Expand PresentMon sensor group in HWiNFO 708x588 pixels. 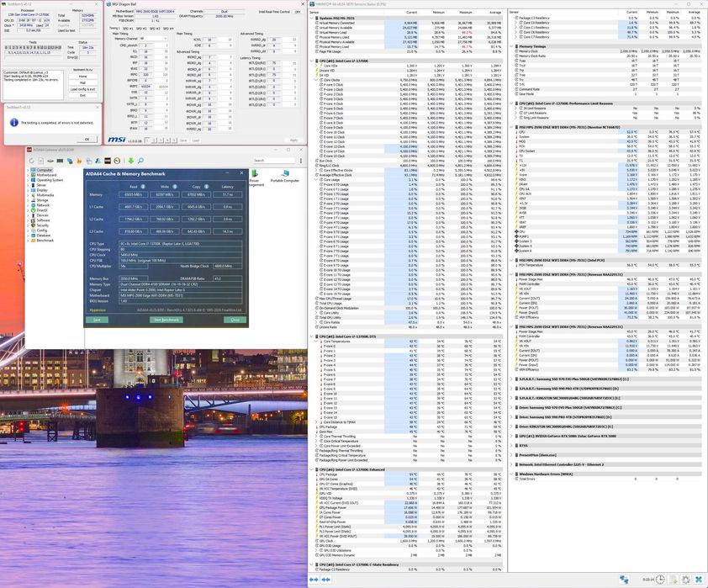tap(511, 455)
